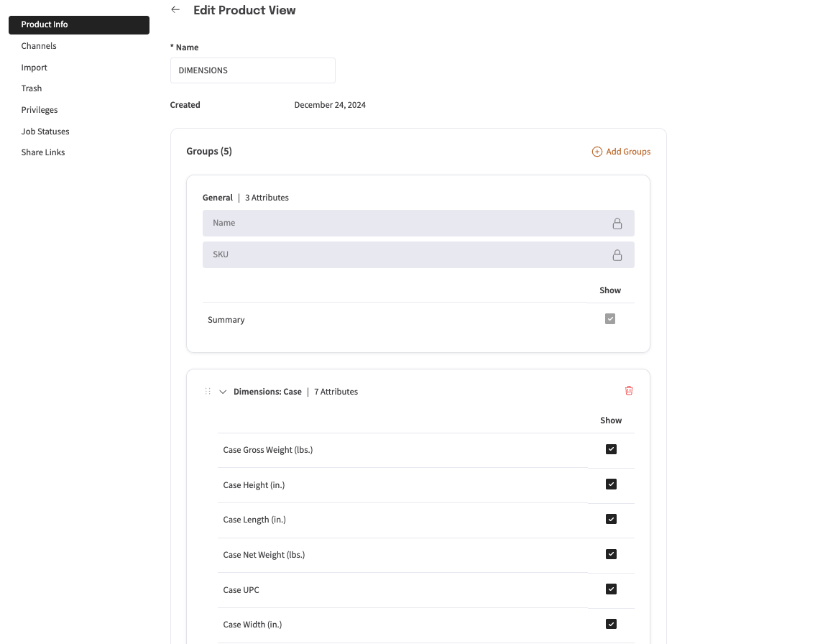The image size is (838, 644).
Task: Collapse the Dimensions: Case group chevron
Action: 223,392
